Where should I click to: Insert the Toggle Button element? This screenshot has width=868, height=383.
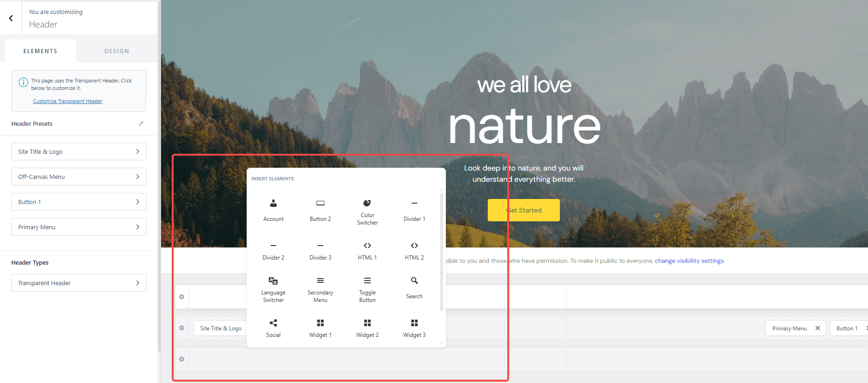coord(367,289)
